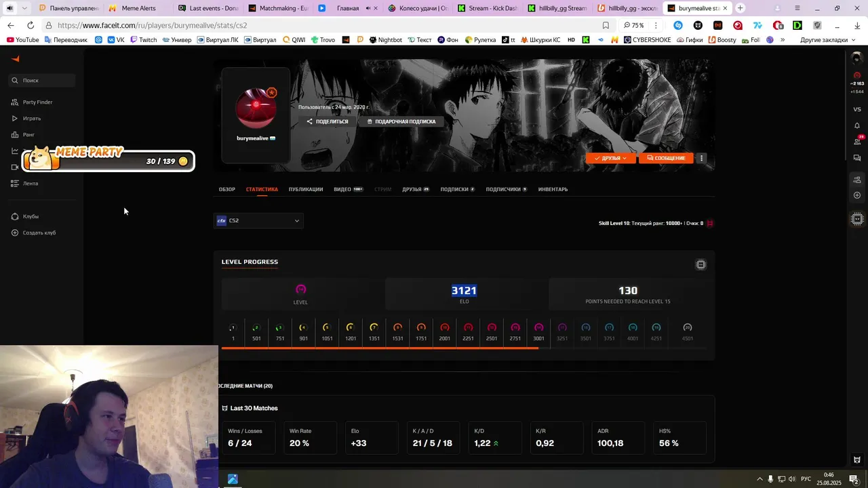Open Party Finder in sidebar

pyautogui.click(x=32, y=102)
